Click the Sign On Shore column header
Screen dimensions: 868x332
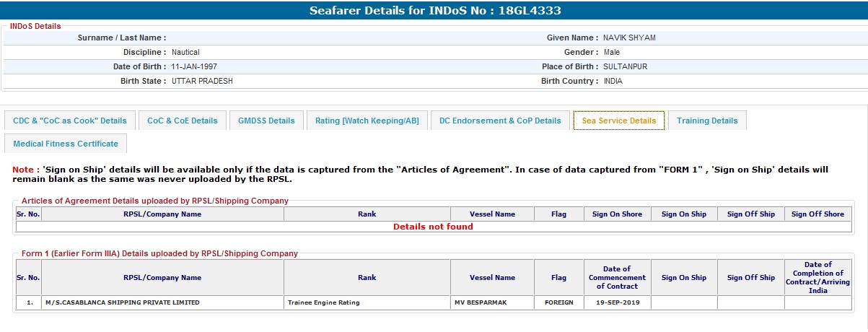pyautogui.click(x=617, y=214)
